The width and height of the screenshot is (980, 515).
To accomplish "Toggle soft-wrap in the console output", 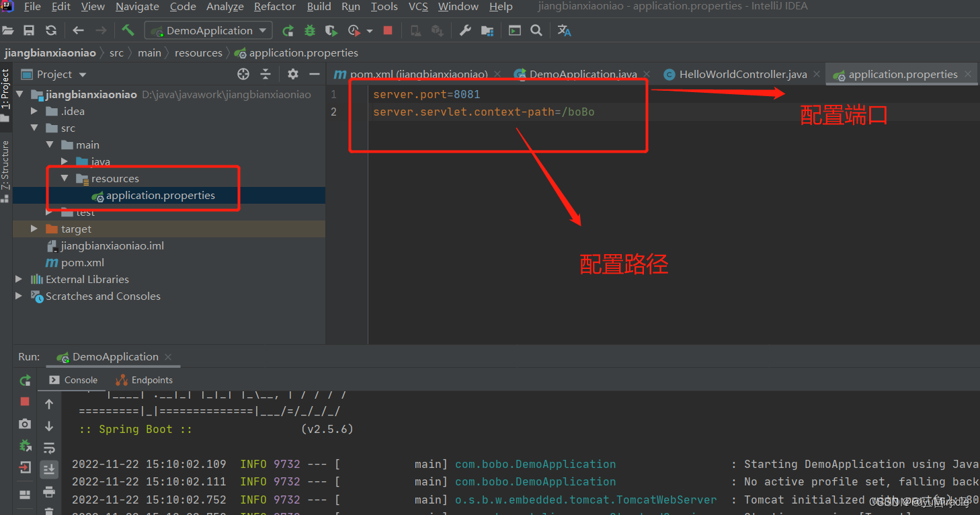I will pos(49,447).
